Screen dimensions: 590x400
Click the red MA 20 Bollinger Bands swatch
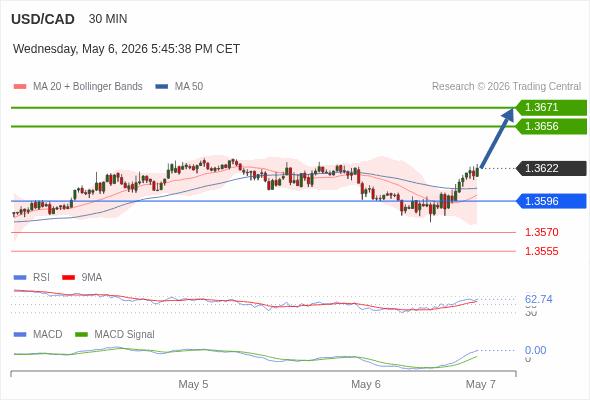20,87
